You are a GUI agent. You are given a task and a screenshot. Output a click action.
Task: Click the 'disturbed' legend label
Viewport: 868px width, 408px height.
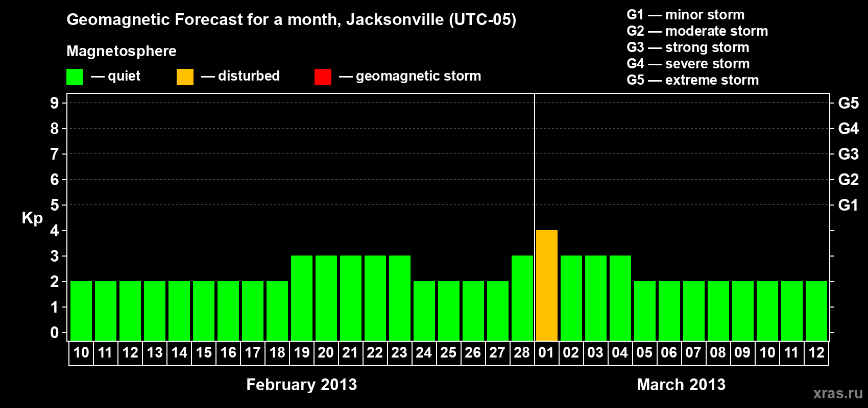pos(249,76)
